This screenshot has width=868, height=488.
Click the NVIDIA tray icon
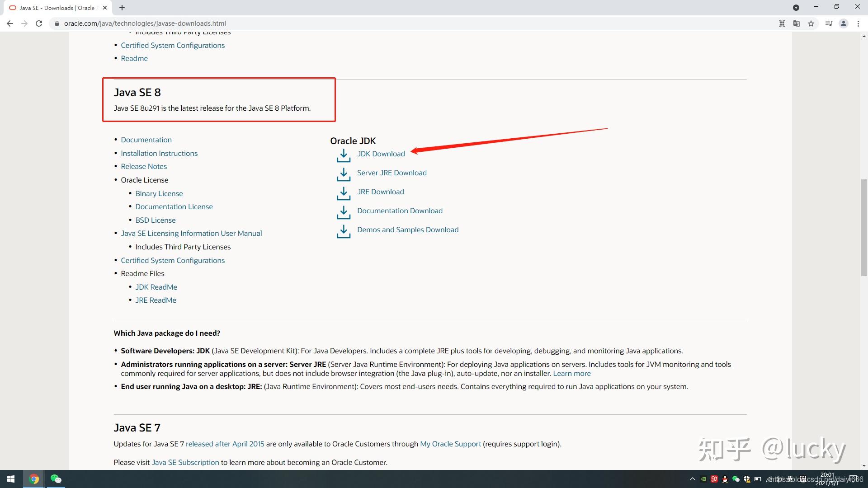pyautogui.click(x=703, y=479)
